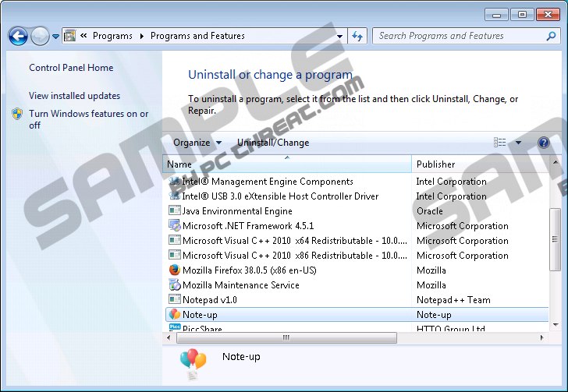This screenshot has width=568, height=392.
Task: Select Intel USB 3.0 eXtensible Host Controller Driver
Action: click(357, 196)
